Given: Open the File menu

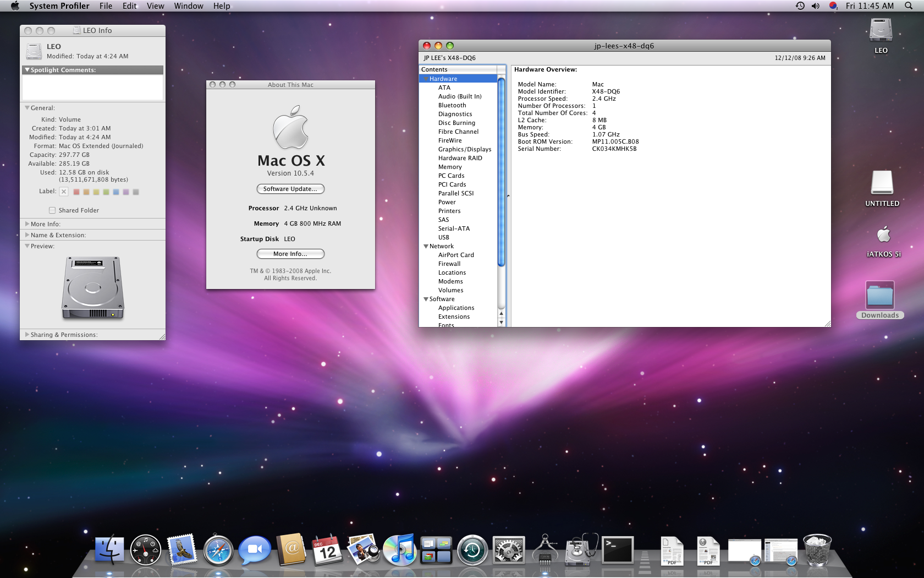Looking at the screenshot, I should (106, 6).
